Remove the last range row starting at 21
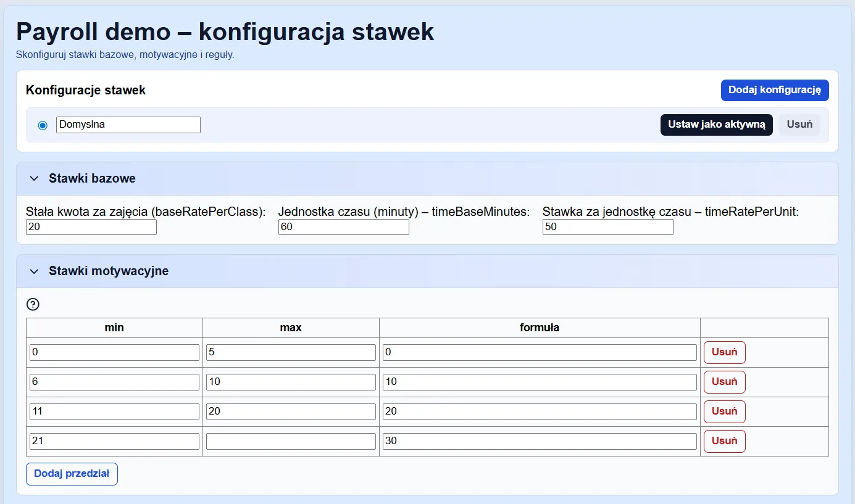Viewport: 855px width, 504px height. point(724,441)
